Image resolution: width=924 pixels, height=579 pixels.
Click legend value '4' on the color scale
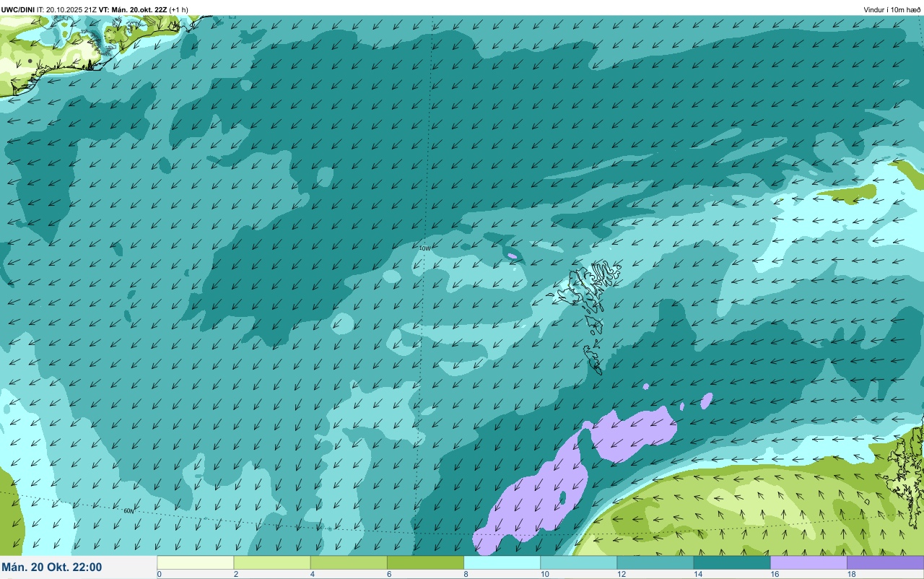click(x=312, y=574)
